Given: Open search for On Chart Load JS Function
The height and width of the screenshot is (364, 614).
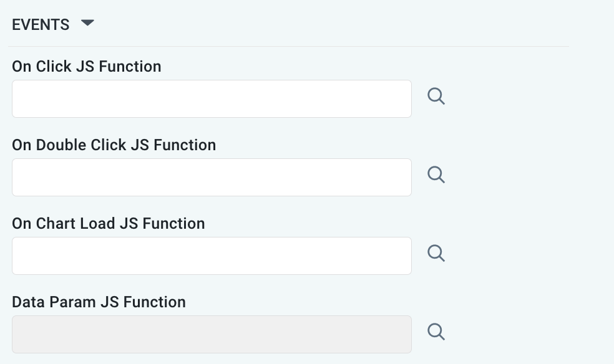Looking at the screenshot, I should (x=436, y=254).
